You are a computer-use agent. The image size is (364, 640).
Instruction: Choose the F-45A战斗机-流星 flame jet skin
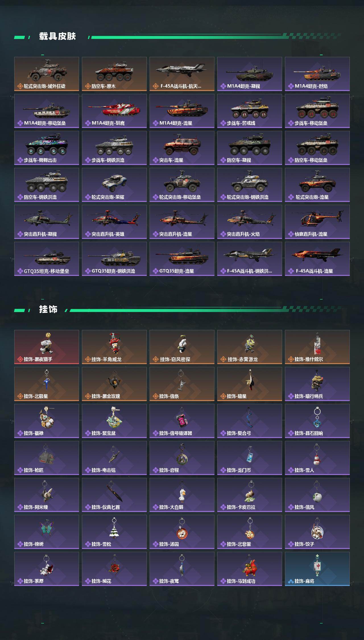317,259
